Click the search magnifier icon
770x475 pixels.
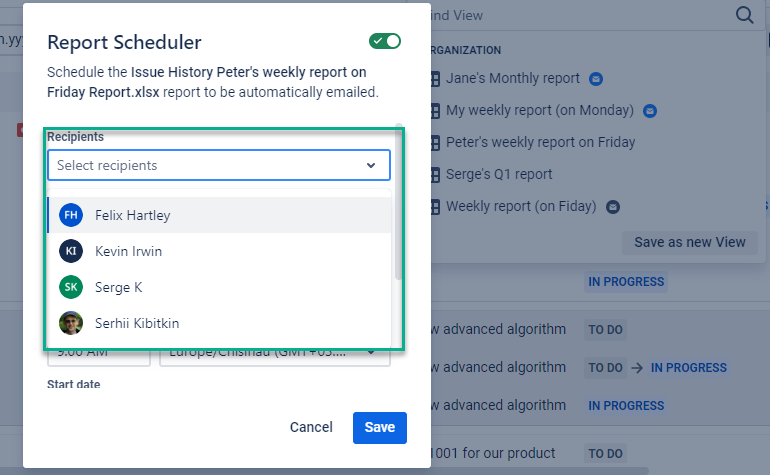[x=744, y=15]
